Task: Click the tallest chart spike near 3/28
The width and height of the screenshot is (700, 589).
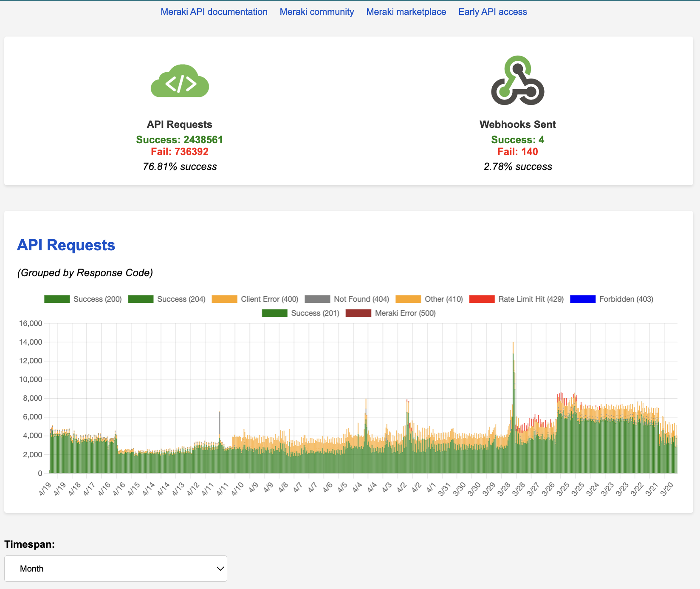Action: click(x=513, y=407)
